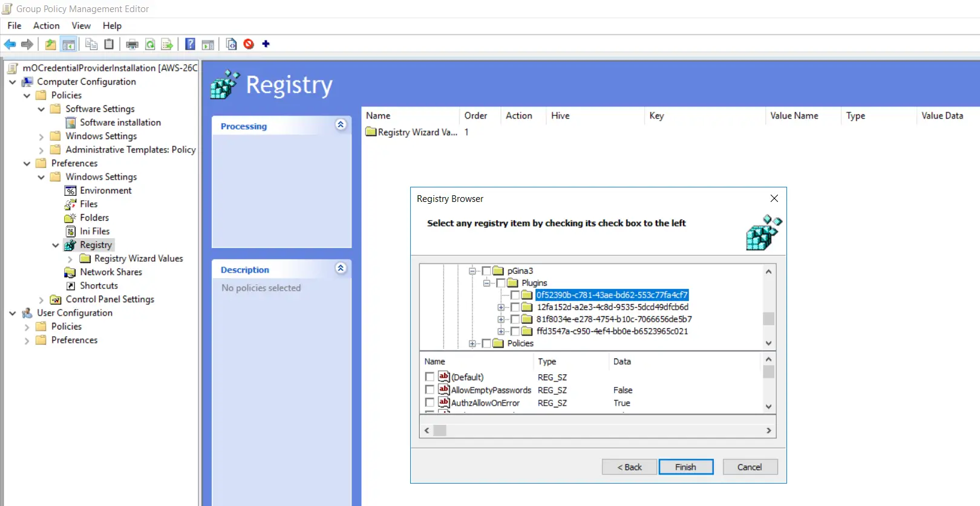Check the ffd3547a-c950 key checkbox

click(515, 331)
